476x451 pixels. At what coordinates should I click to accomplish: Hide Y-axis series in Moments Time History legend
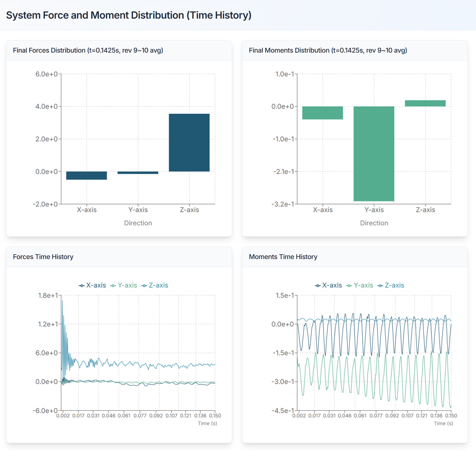click(360, 286)
